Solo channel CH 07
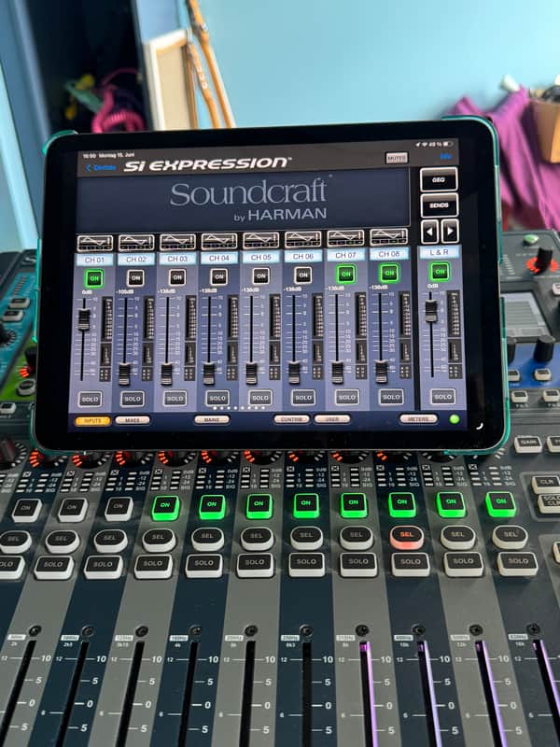Viewport: 560px width, 747px height. click(x=346, y=397)
